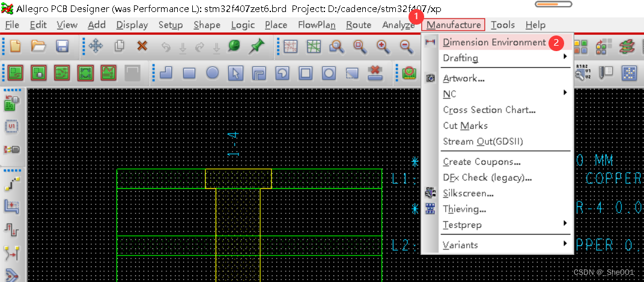Click the Open folder icon
The image size is (644, 282).
point(38,46)
